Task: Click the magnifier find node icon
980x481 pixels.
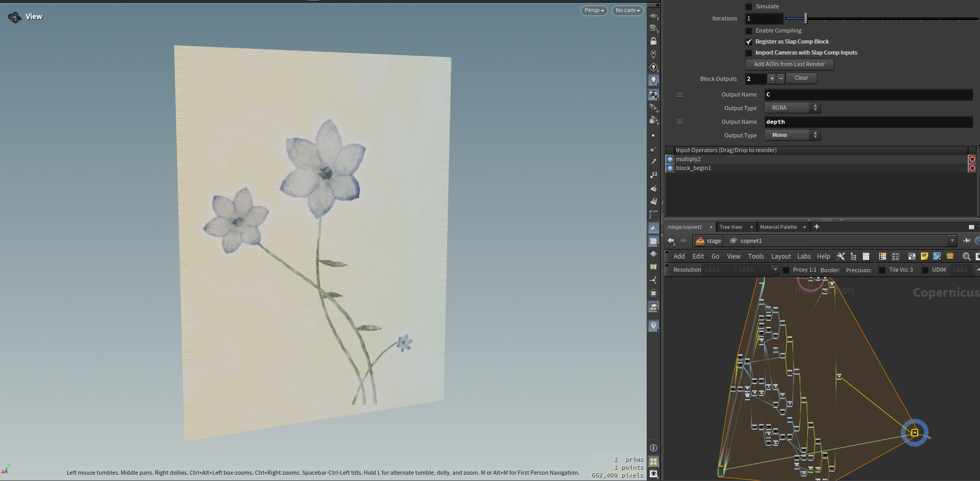Action: (966, 256)
